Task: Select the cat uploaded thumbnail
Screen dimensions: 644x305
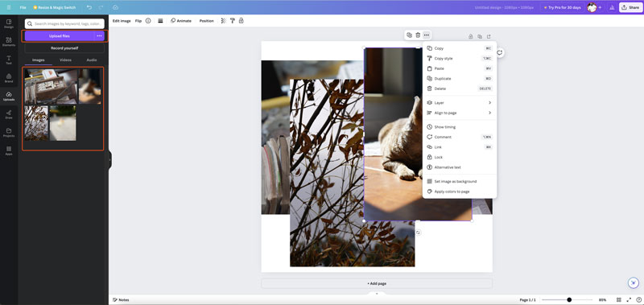Action: (x=90, y=86)
